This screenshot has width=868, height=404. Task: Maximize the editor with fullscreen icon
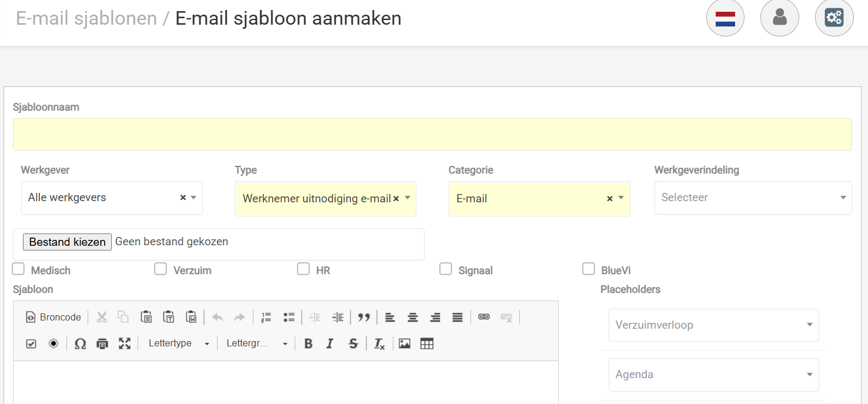(x=125, y=344)
